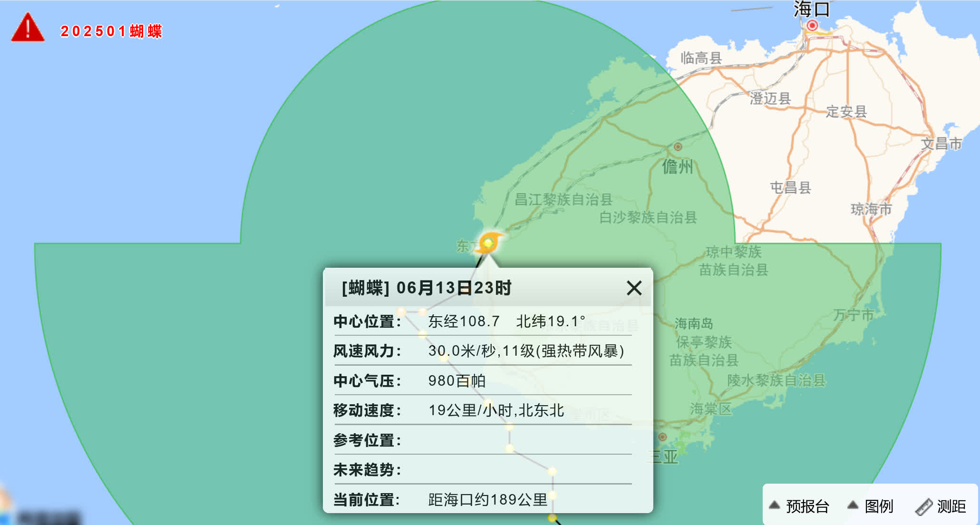The width and height of the screenshot is (980, 525).
Task: Click the yellow track point at bottom edge
Action: pyautogui.click(x=552, y=517)
